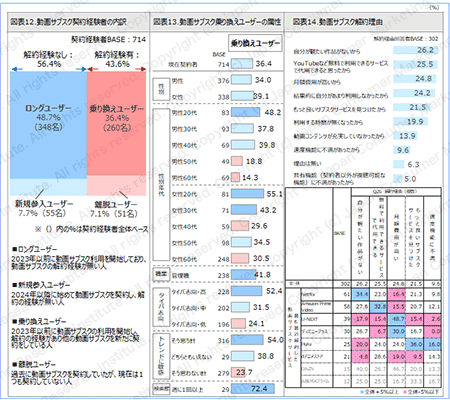Click the '48.2' value bar for 男性20代

pos(245,112)
